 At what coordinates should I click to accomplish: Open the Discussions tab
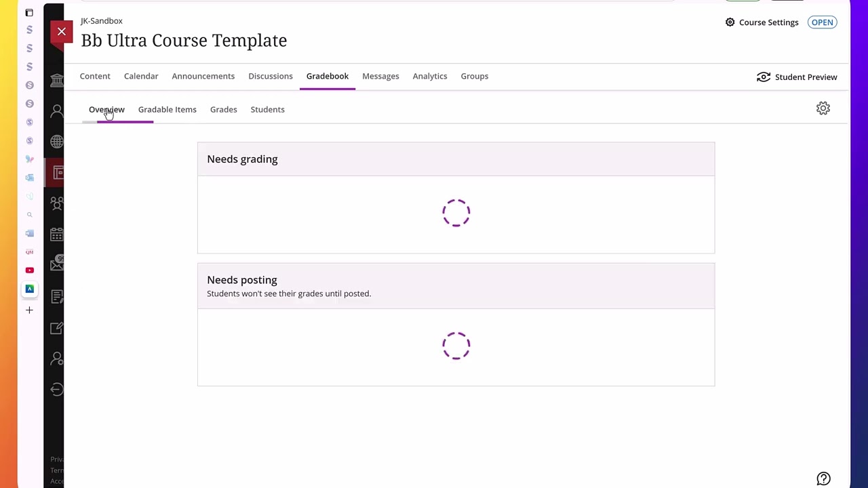tap(271, 76)
